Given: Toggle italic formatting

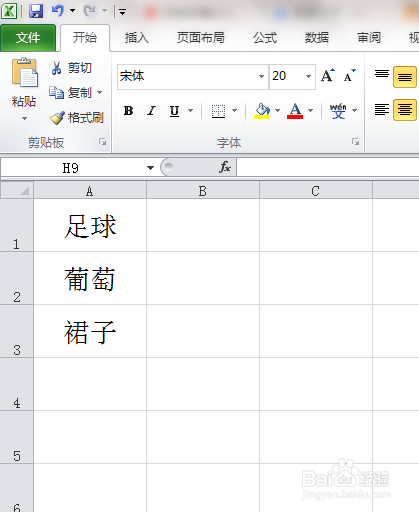Looking at the screenshot, I should (x=151, y=110).
